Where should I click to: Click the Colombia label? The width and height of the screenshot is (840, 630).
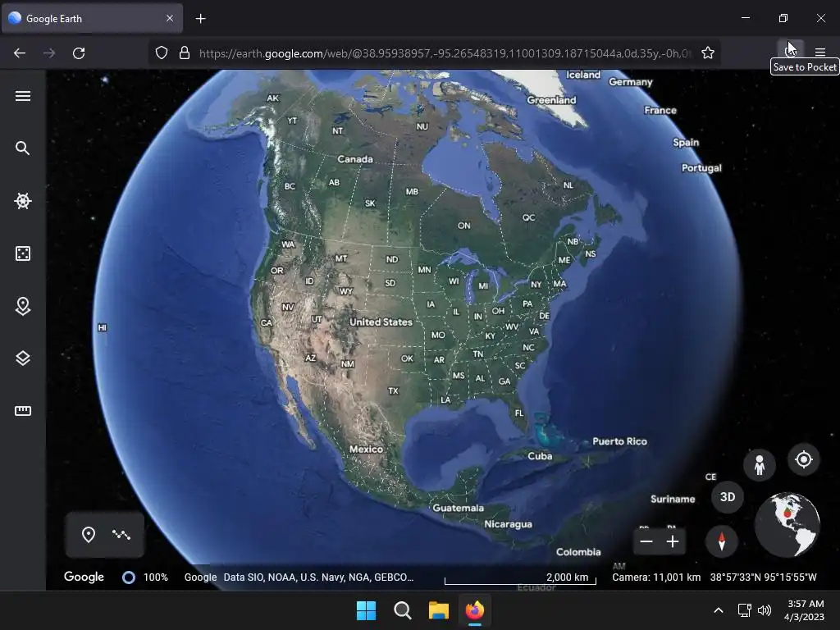578,552
